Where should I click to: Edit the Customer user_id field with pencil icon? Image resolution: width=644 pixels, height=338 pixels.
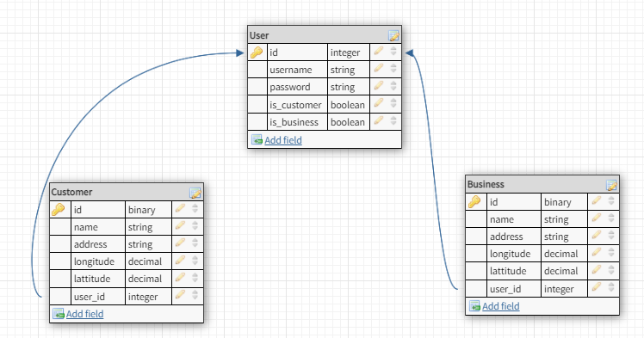[x=180, y=295]
